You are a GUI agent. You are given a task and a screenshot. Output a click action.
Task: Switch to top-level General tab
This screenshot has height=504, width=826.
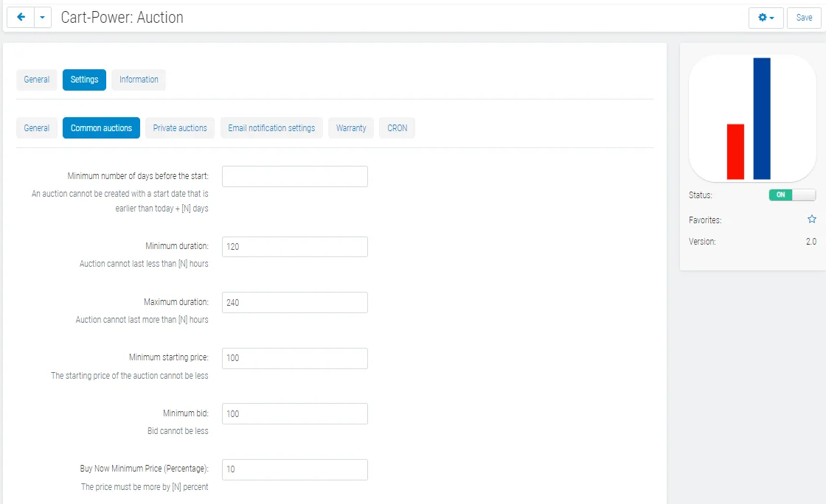point(36,80)
